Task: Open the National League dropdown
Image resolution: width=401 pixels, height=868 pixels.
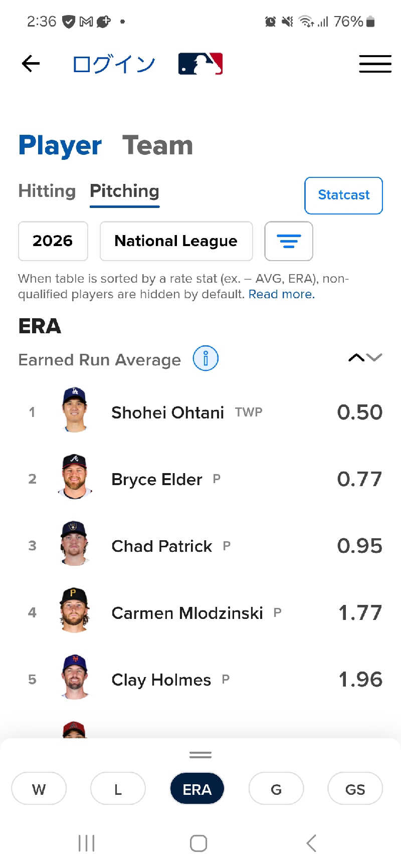Action: coord(176,241)
